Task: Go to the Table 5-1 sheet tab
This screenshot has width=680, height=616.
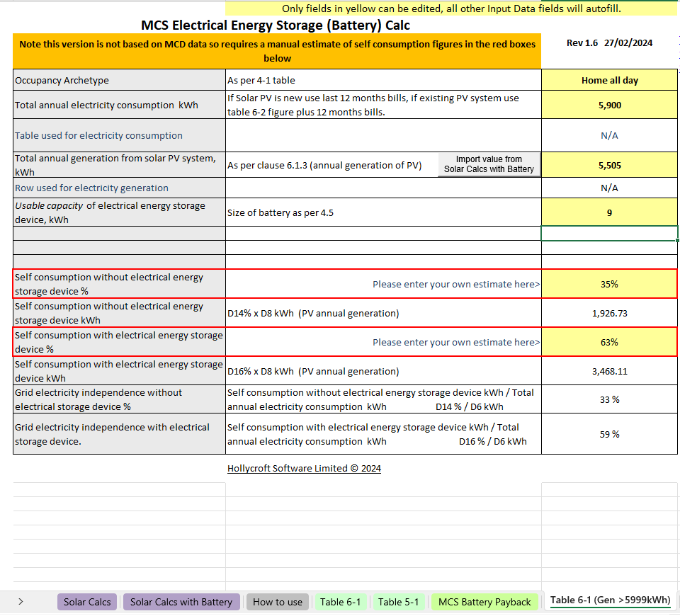Action: tap(398, 602)
